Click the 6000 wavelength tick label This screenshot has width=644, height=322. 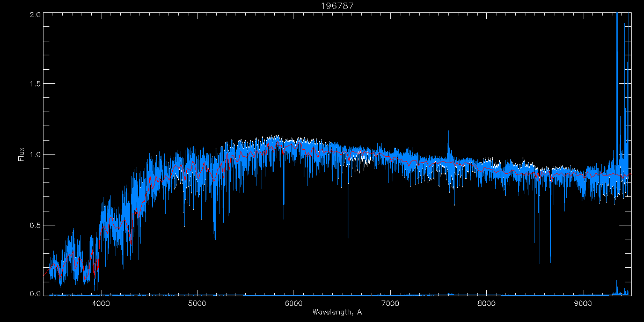click(x=294, y=303)
